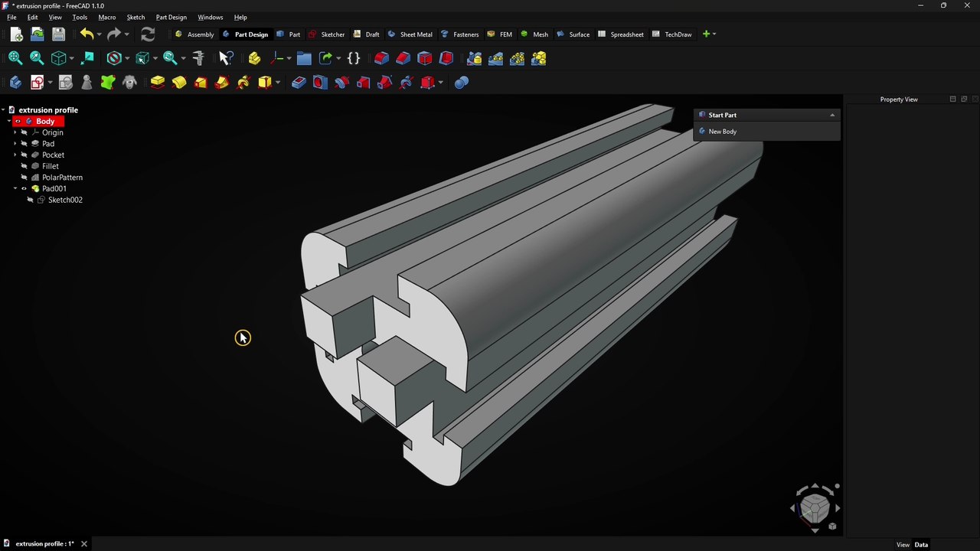This screenshot has height=551, width=980.
Task: Apply the Chamfer tool
Action: [x=403, y=58]
